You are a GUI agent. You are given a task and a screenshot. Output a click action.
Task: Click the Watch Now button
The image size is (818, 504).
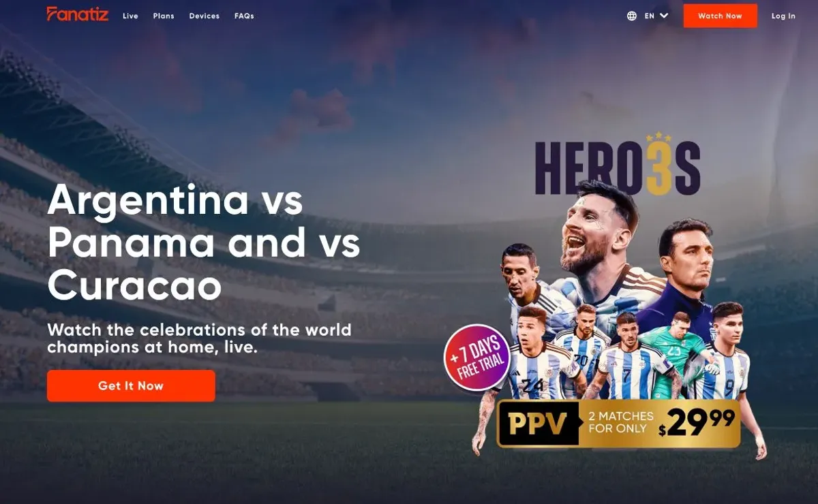(720, 16)
